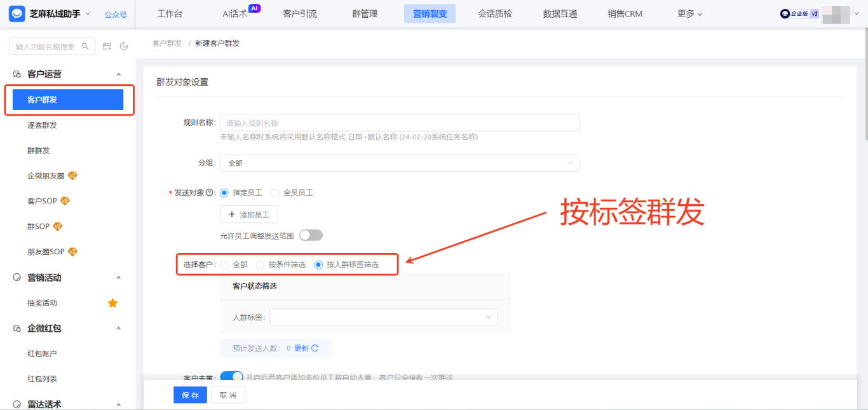The height and width of the screenshot is (410, 868).
Task: Click the 企微红包 section icon
Action: click(x=17, y=329)
